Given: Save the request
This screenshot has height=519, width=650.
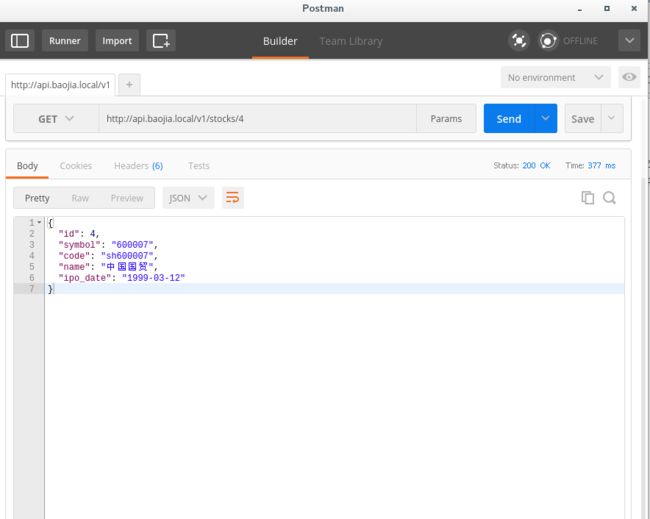Looking at the screenshot, I should tap(583, 119).
